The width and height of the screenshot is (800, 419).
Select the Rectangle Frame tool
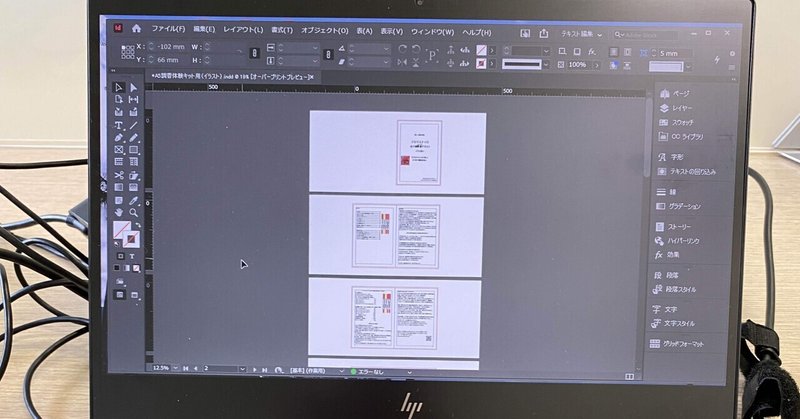118,150
